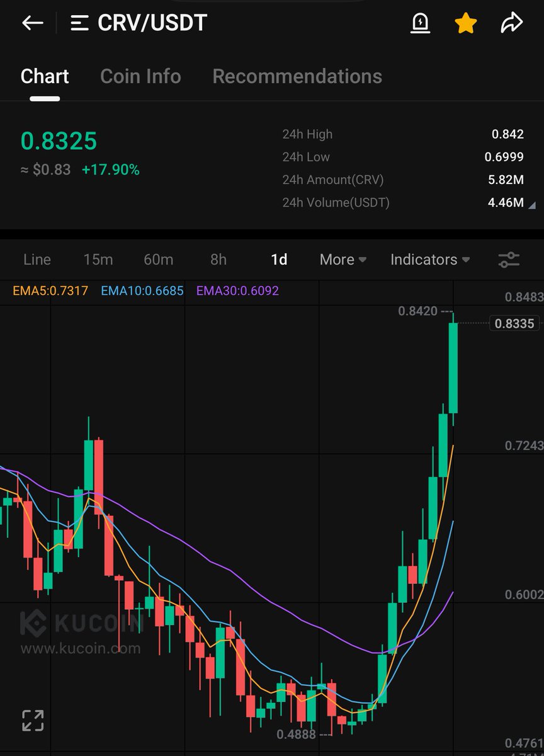544x756 pixels.
Task: Switch to Line chart view
Action: [37, 260]
